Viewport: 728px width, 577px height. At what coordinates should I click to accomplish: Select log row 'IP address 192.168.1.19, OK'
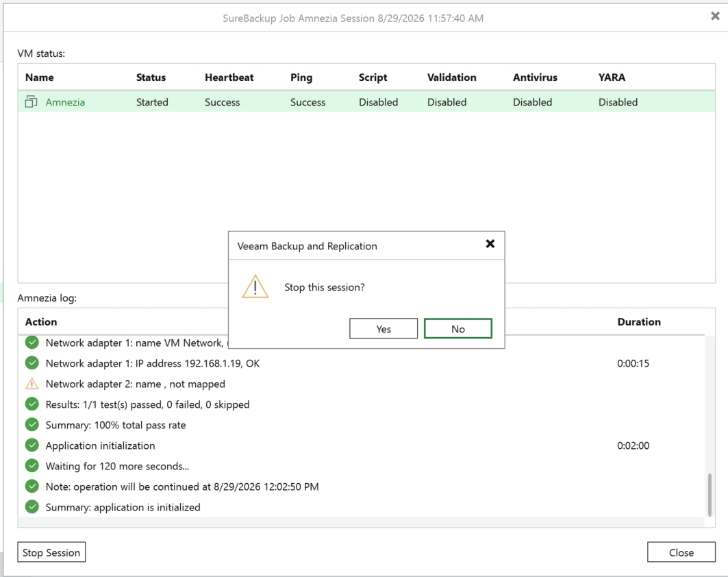coord(361,363)
